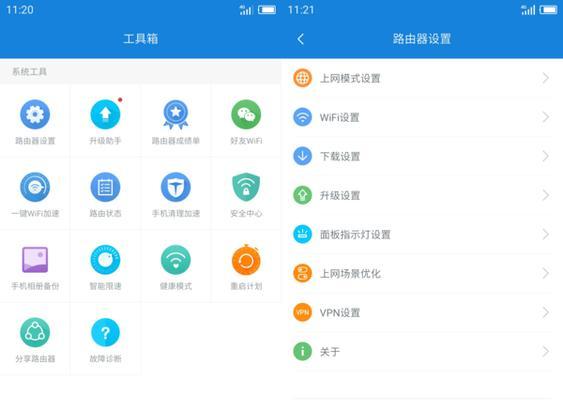Select the WiFi设置 label
Viewport: 563px width, 400px height.
point(340,117)
